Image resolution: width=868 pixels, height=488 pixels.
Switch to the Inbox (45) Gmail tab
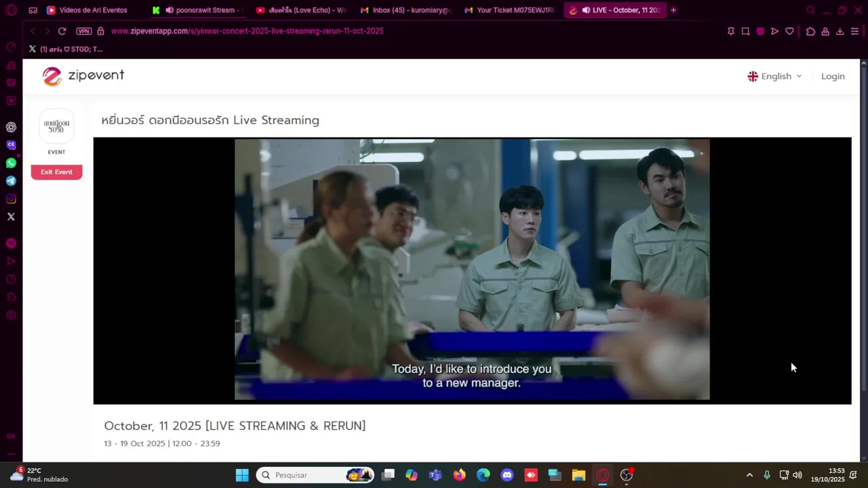tap(406, 10)
